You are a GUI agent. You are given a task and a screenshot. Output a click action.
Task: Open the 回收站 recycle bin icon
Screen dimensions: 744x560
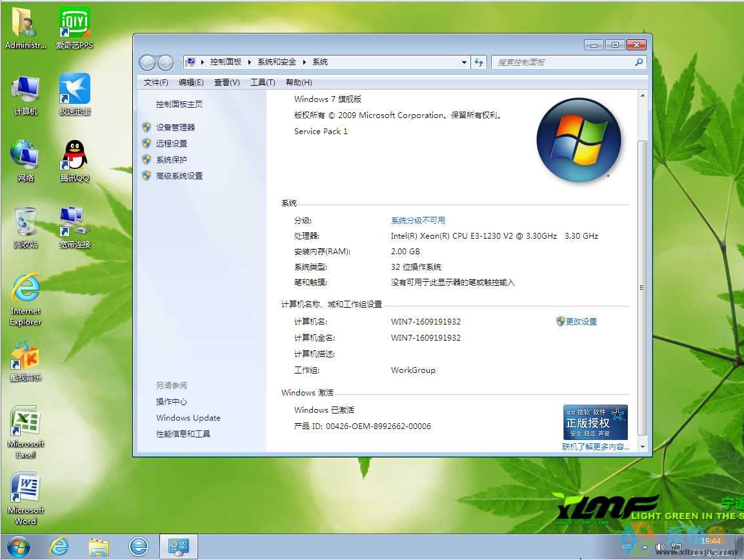coord(26,228)
